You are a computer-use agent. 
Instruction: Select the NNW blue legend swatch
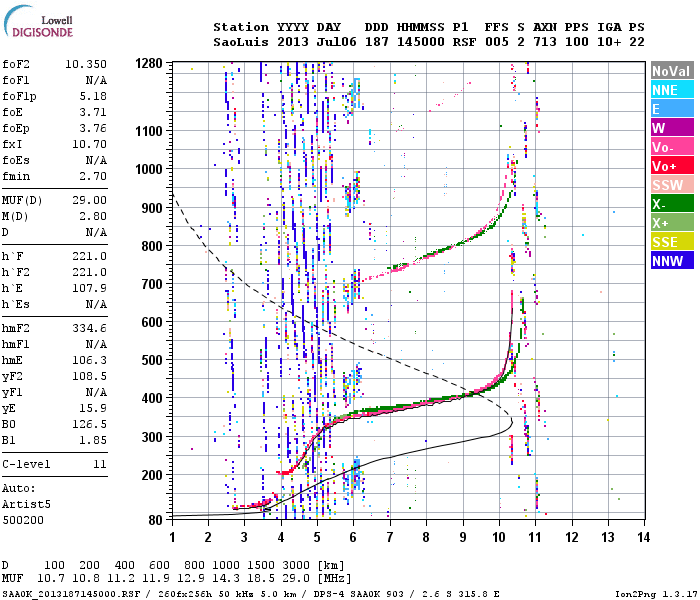point(672,261)
